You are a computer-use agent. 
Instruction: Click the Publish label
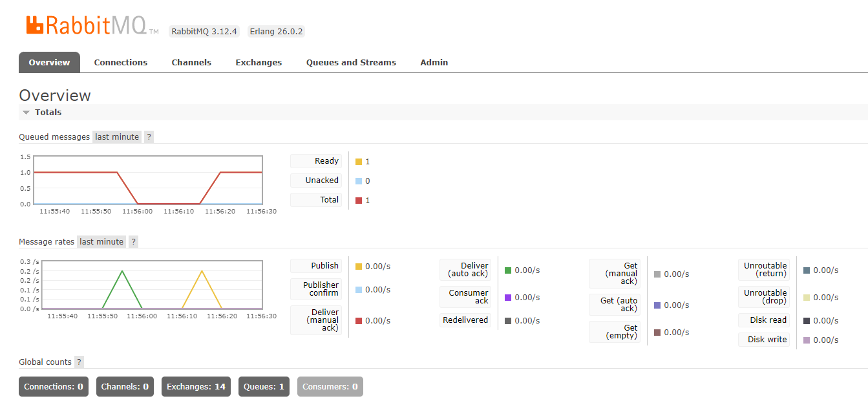pos(316,266)
